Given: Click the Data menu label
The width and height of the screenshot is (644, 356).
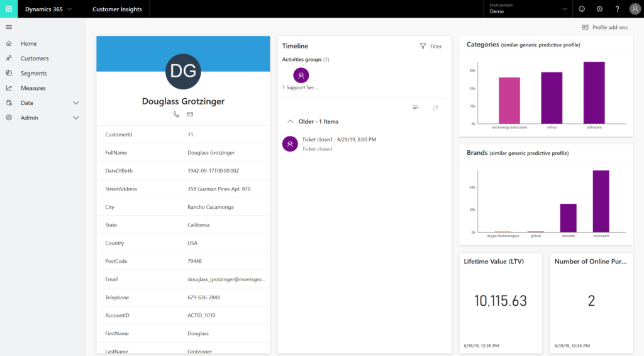Looking at the screenshot, I should [x=26, y=103].
